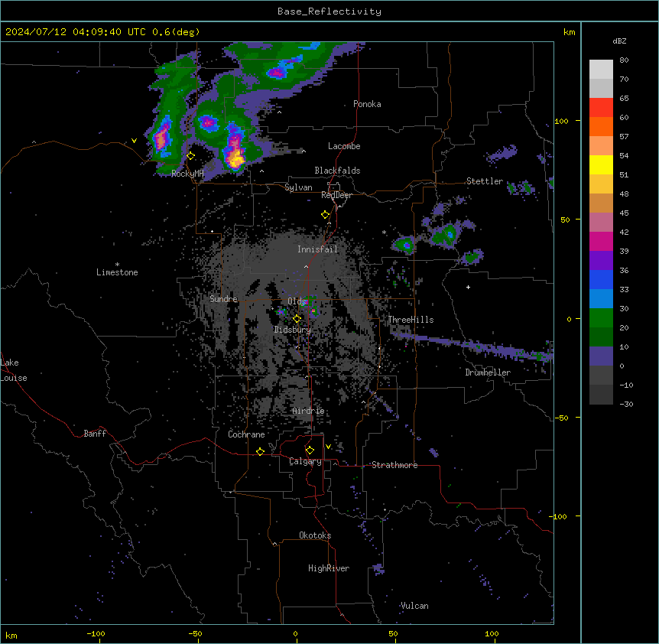Click the Sylvan label

tap(298, 187)
